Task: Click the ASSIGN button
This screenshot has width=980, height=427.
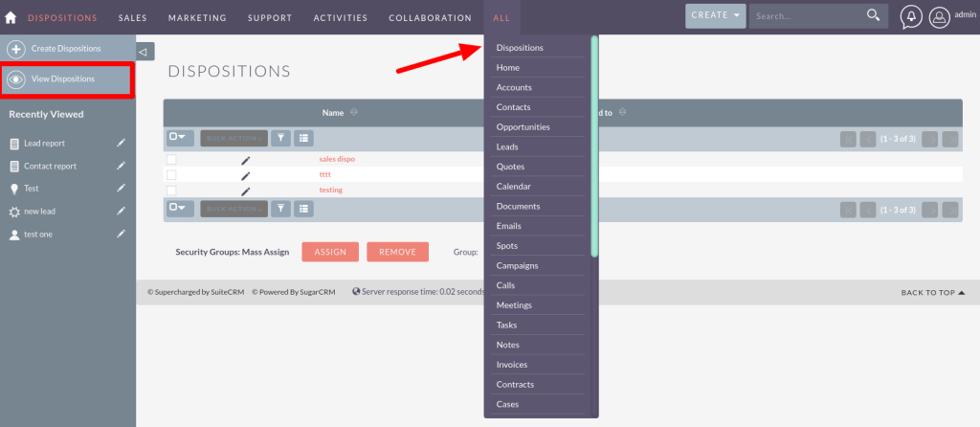Action: point(330,252)
